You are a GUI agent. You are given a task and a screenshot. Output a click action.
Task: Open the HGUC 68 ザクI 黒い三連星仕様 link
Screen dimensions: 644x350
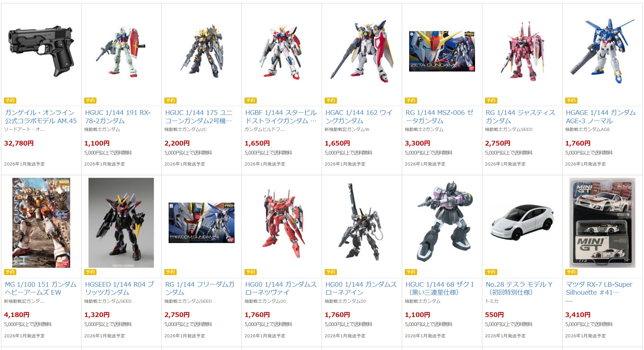440,288
